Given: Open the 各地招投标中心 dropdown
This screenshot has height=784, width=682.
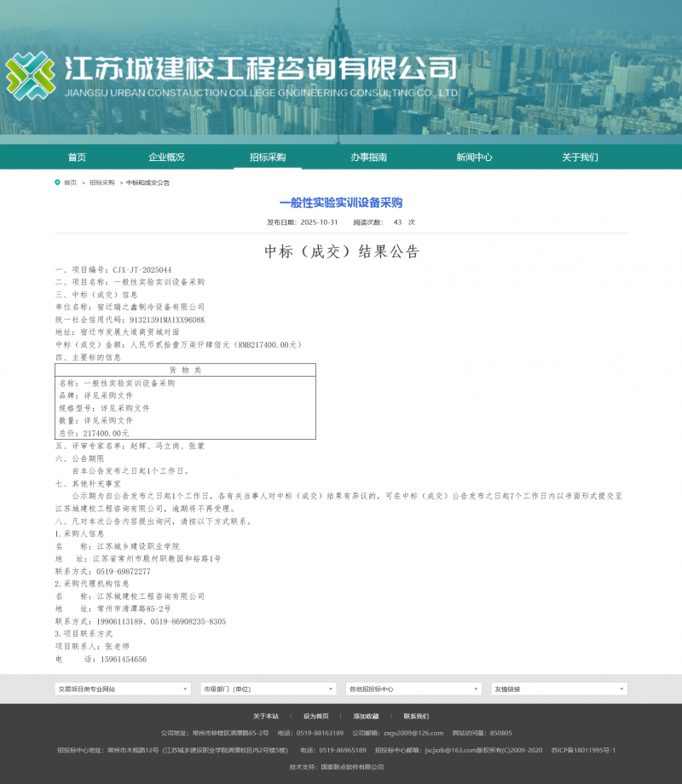Looking at the screenshot, I should coord(413,688).
